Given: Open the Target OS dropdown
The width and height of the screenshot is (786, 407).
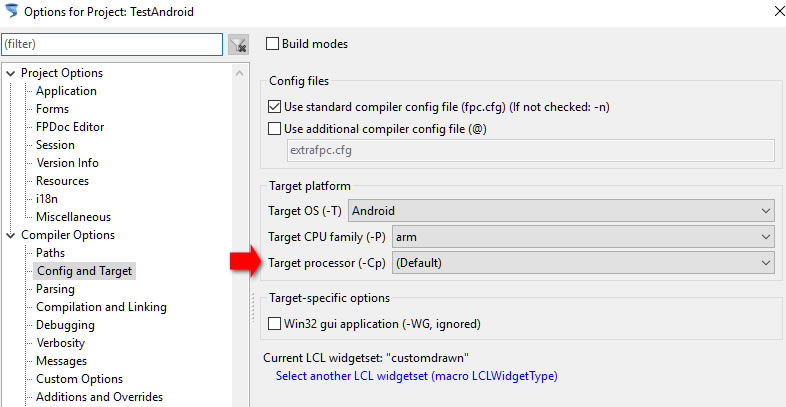Looking at the screenshot, I should pos(561,211).
